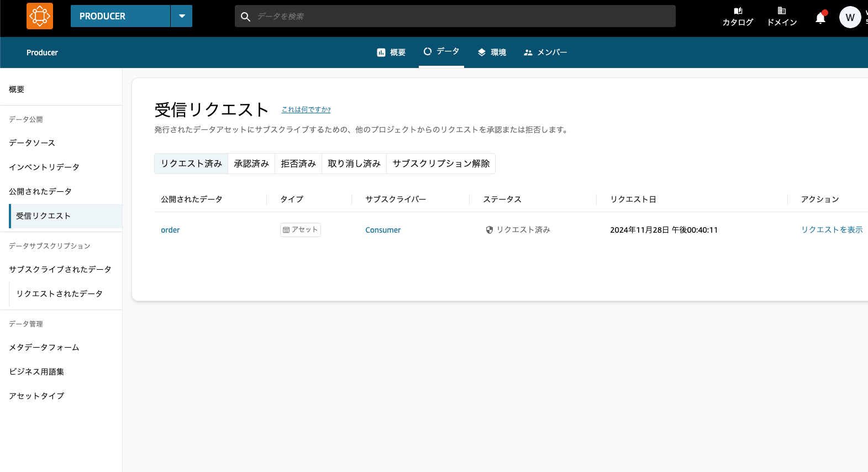Click the リクエストを表示 action link
This screenshot has height=472, width=868.
pyautogui.click(x=832, y=230)
